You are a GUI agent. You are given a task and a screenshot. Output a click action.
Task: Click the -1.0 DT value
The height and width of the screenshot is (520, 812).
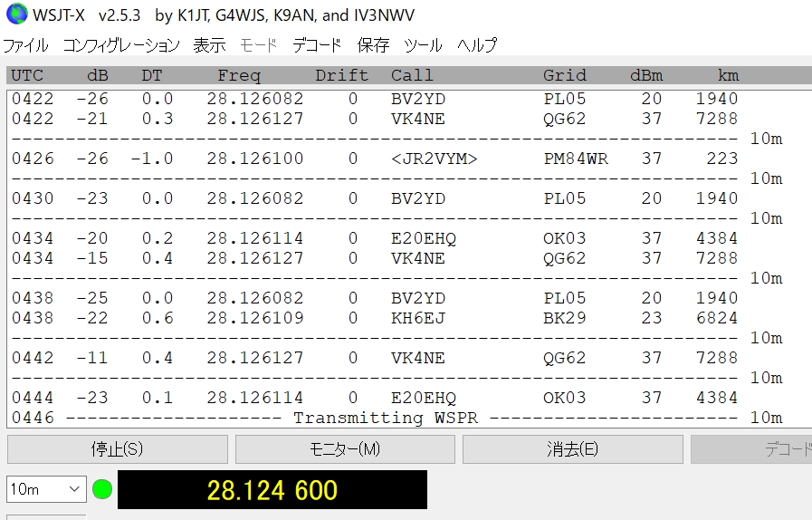(152, 159)
